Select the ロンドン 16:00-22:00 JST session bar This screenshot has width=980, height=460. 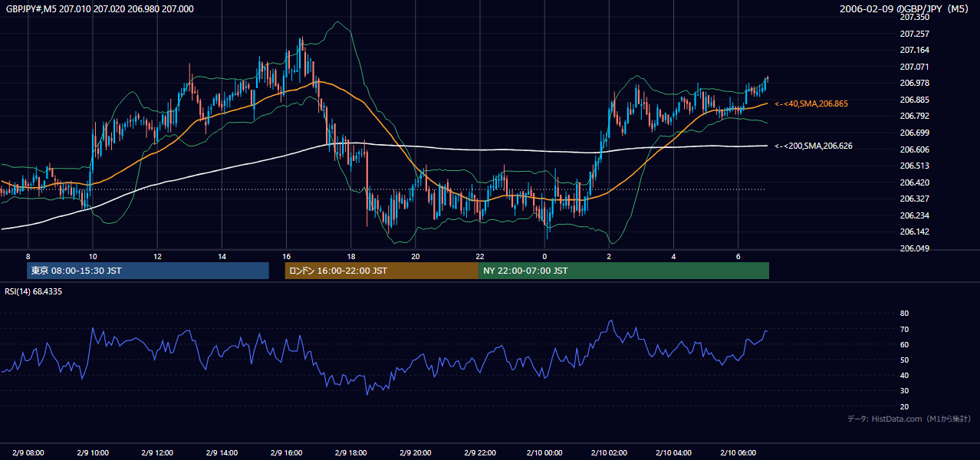[x=382, y=271]
